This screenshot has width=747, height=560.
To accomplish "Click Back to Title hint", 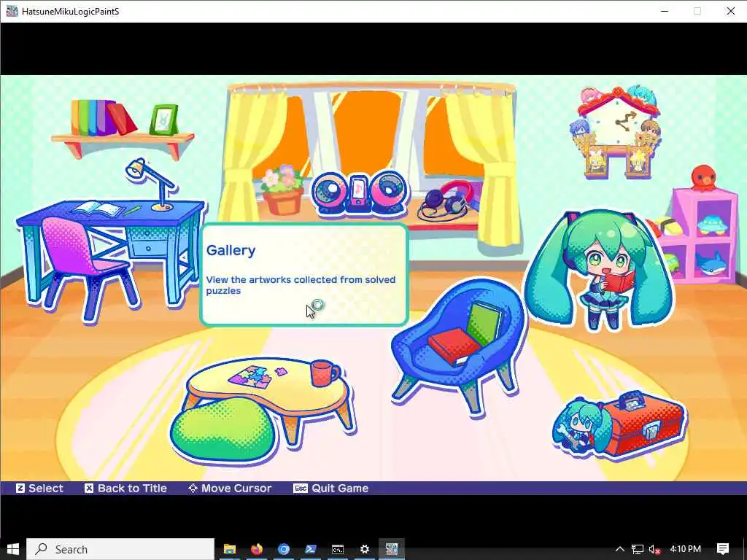I will tap(125, 488).
